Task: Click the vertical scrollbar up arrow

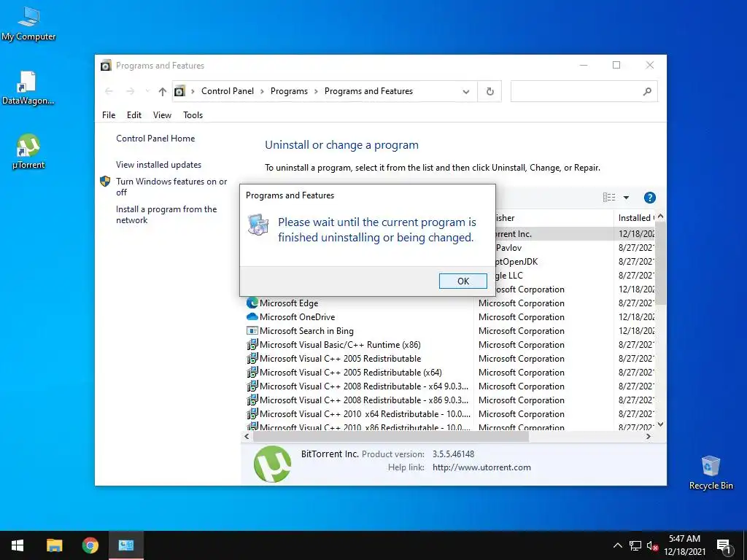Action: [660, 217]
